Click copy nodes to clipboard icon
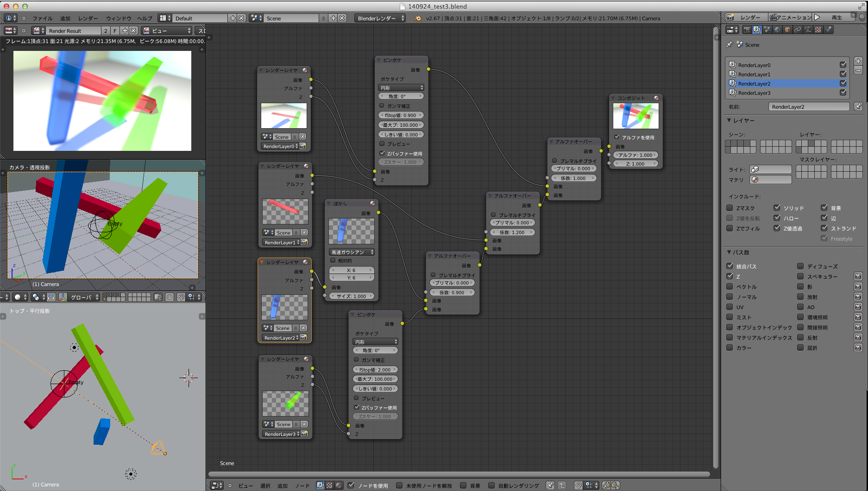 [606, 485]
